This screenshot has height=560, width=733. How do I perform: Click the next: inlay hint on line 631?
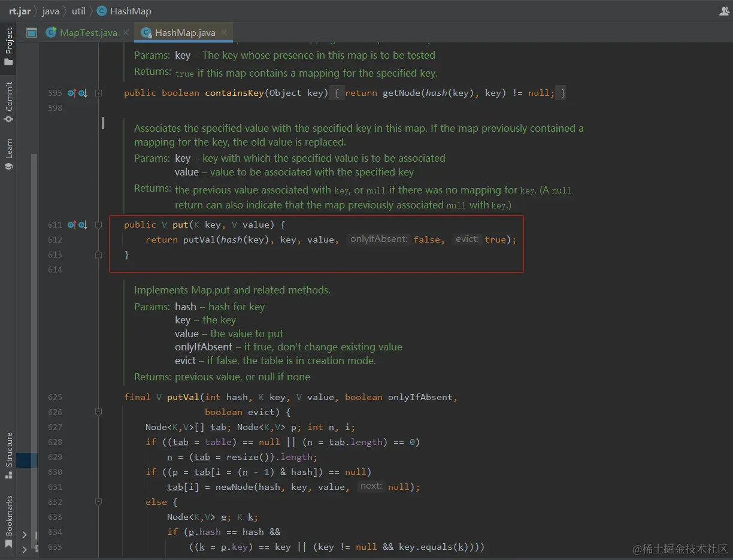click(x=371, y=486)
